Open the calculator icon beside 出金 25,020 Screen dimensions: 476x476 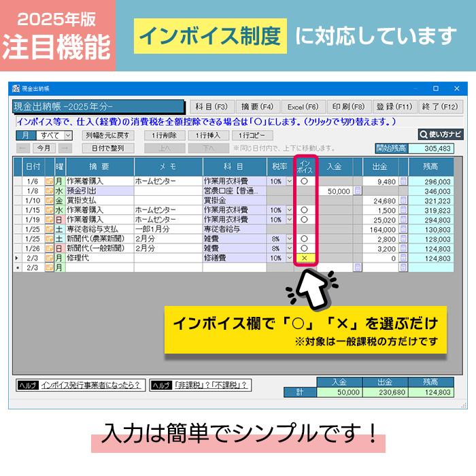[403, 220]
